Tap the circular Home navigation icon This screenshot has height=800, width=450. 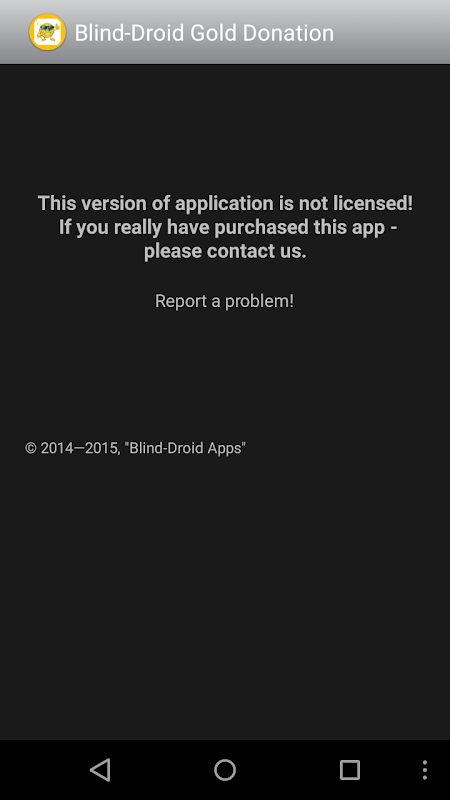224,769
